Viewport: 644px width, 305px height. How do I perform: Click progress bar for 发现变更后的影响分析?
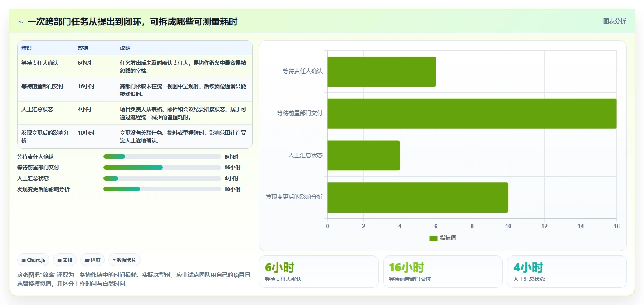[162, 189]
